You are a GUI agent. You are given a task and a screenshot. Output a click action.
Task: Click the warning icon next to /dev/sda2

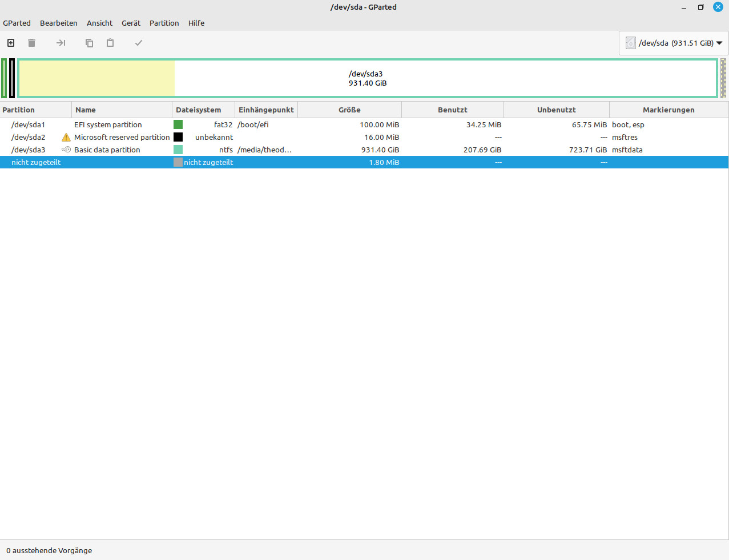(66, 137)
